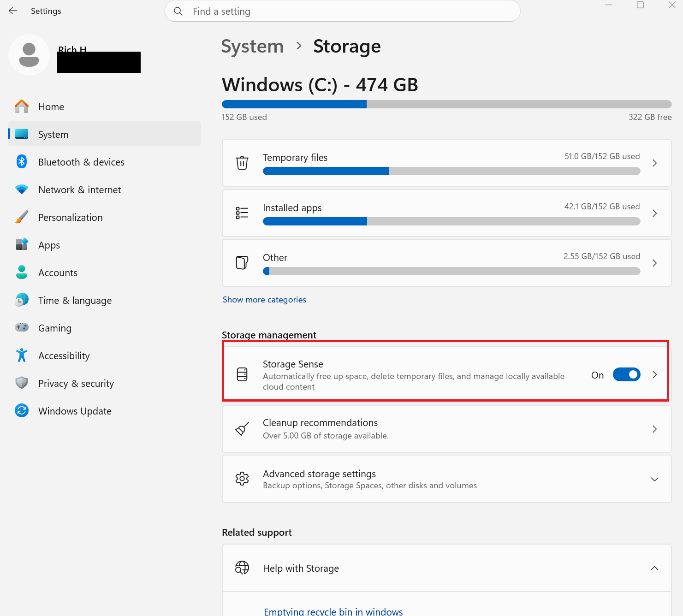
Task: Click the 322 GB free label
Action: [650, 117]
